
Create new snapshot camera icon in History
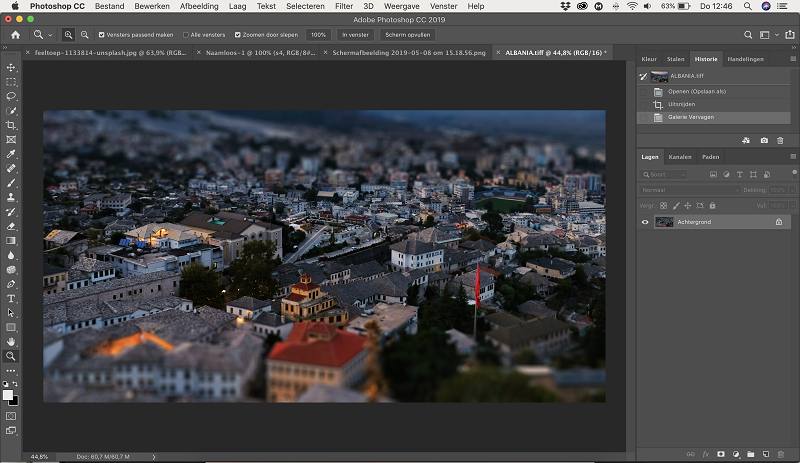pyautogui.click(x=764, y=140)
